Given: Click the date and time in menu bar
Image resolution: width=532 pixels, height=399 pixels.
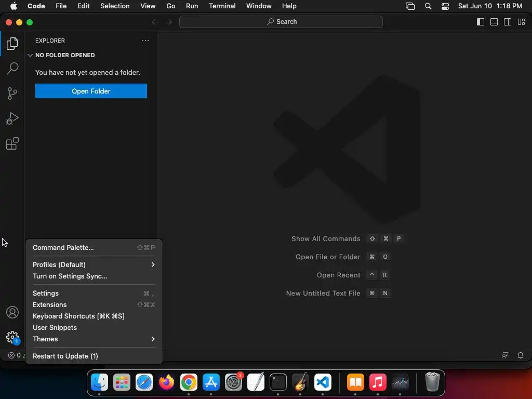Looking at the screenshot, I should tap(490, 6).
